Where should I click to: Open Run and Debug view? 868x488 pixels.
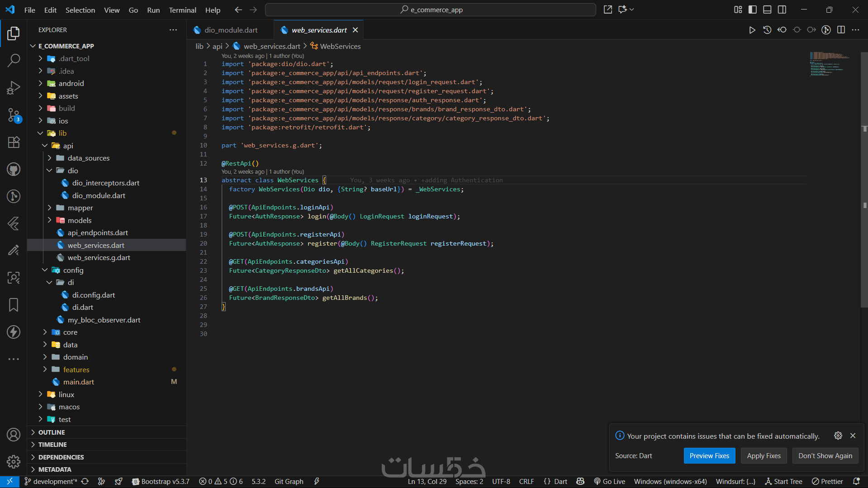14,87
